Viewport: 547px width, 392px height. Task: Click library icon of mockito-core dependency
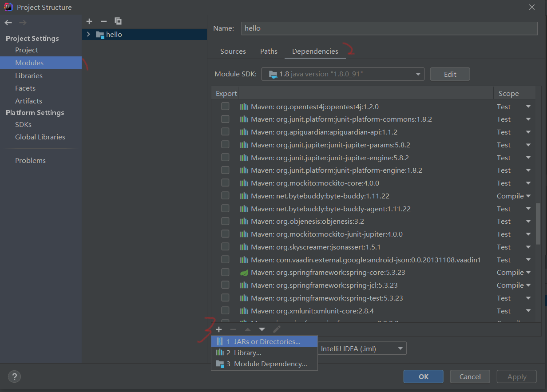pyautogui.click(x=244, y=183)
